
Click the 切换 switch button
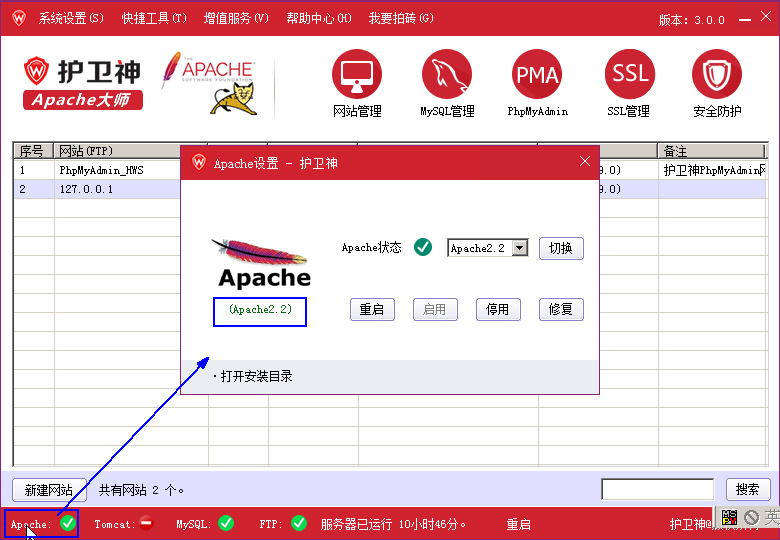coord(561,248)
